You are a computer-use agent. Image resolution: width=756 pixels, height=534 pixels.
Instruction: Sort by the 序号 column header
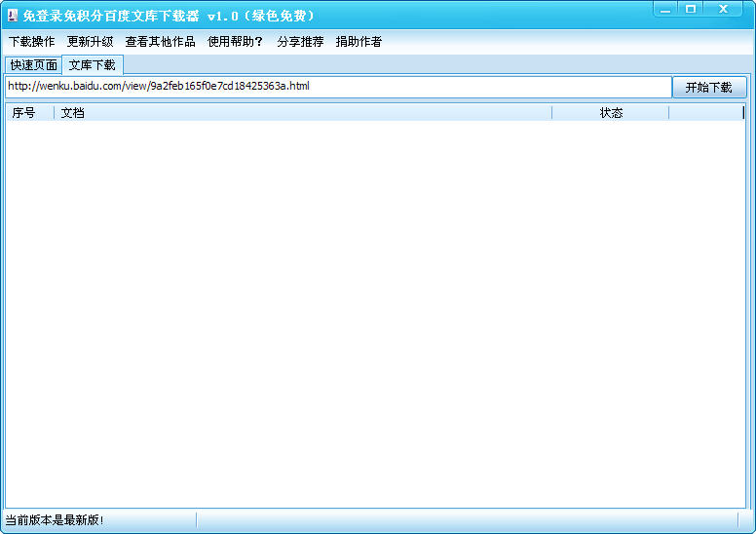(30, 113)
